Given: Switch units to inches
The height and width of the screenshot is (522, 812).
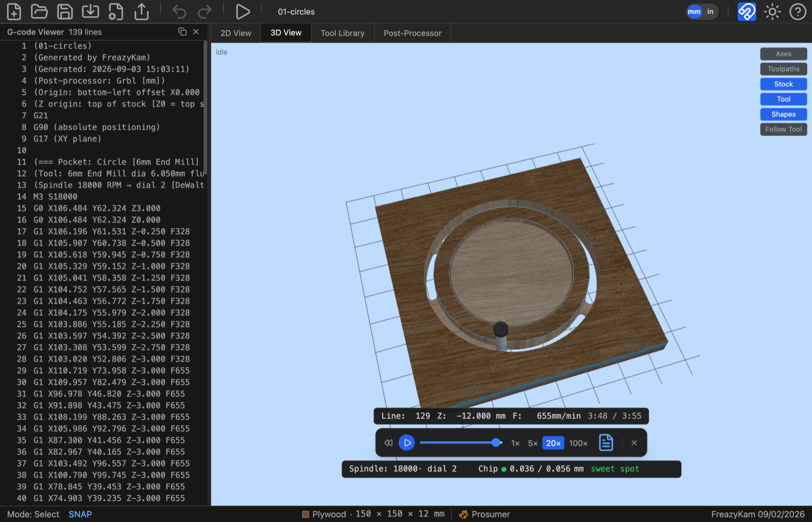Looking at the screenshot, I should [x=710, y=11].
